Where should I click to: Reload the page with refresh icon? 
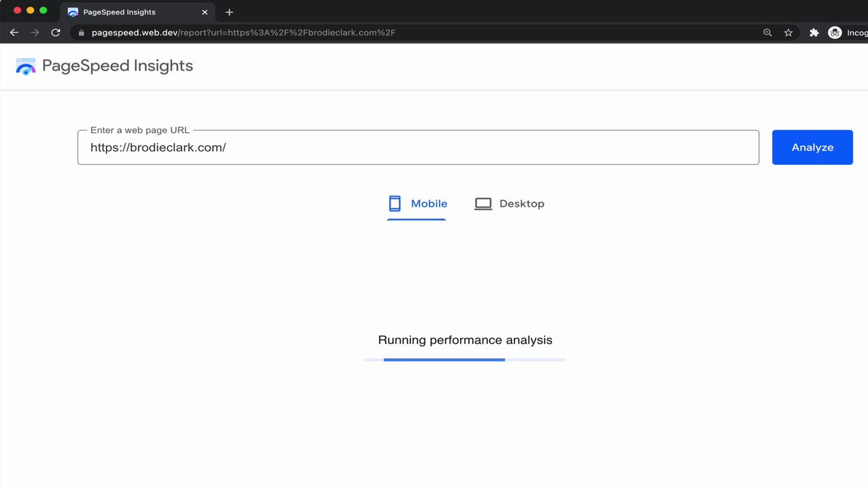56,33
